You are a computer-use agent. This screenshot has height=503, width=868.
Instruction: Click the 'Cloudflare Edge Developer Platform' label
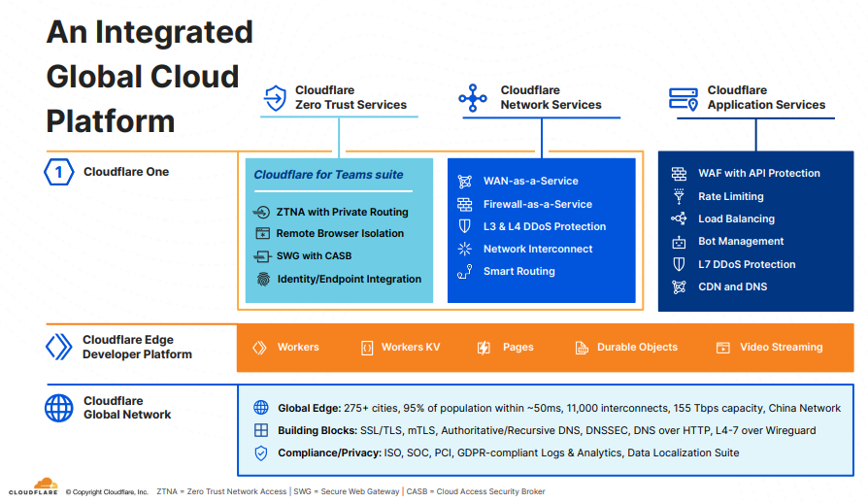tap(137, 347)
